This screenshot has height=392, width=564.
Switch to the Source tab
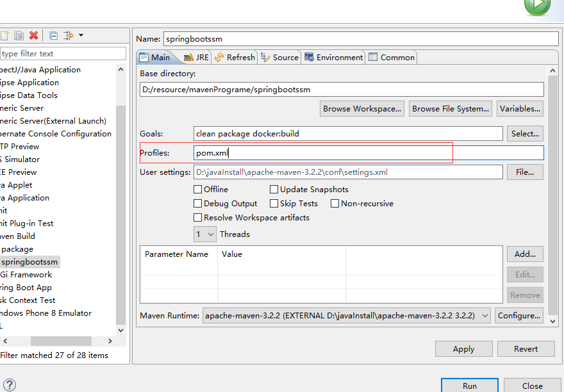click(x=280, y=58)
